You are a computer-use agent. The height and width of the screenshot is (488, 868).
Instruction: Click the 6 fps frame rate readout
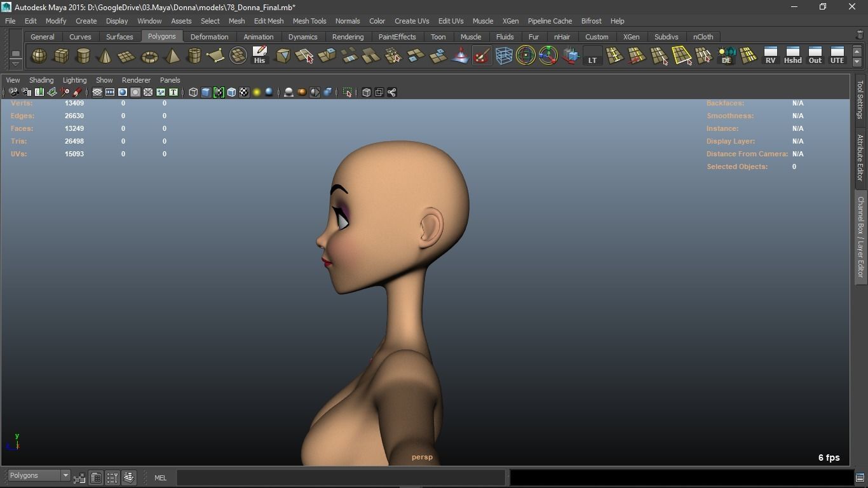click(829, 457)
